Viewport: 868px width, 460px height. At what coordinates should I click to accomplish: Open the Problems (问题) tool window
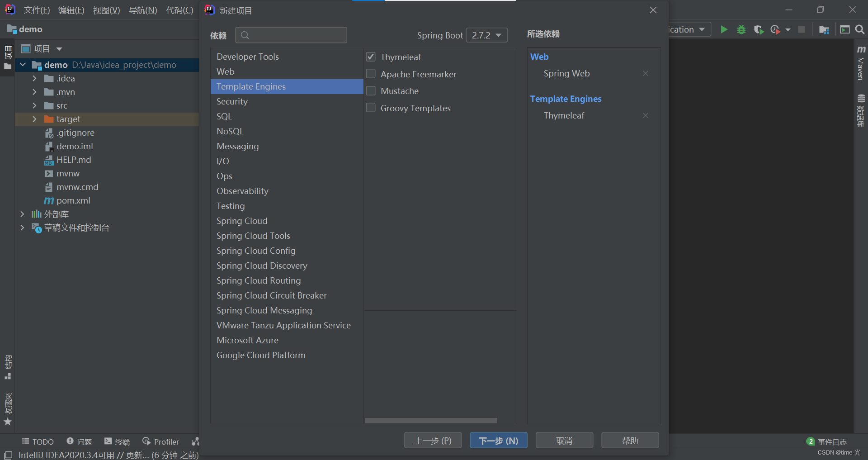pyautogui.click(x=79, y=441)
